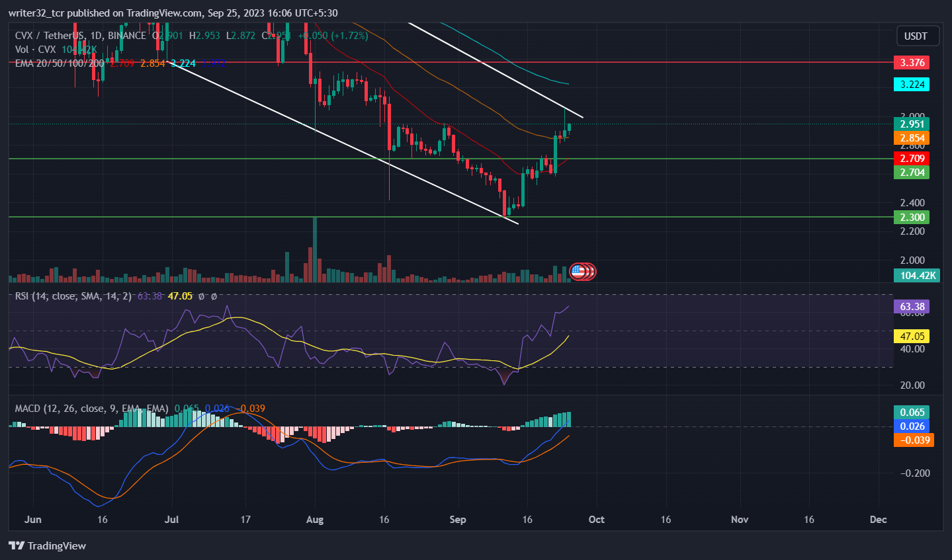The width and height of the screenshot is (952, 560).
Task: Click the US flag economic event icon
Action: [x=578, y=271]
